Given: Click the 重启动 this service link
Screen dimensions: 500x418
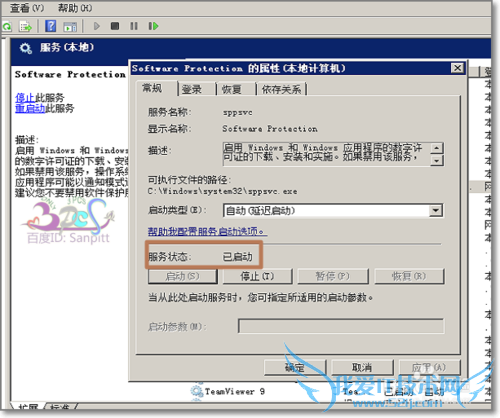Looking at the screenshot, I should point(30,108).
